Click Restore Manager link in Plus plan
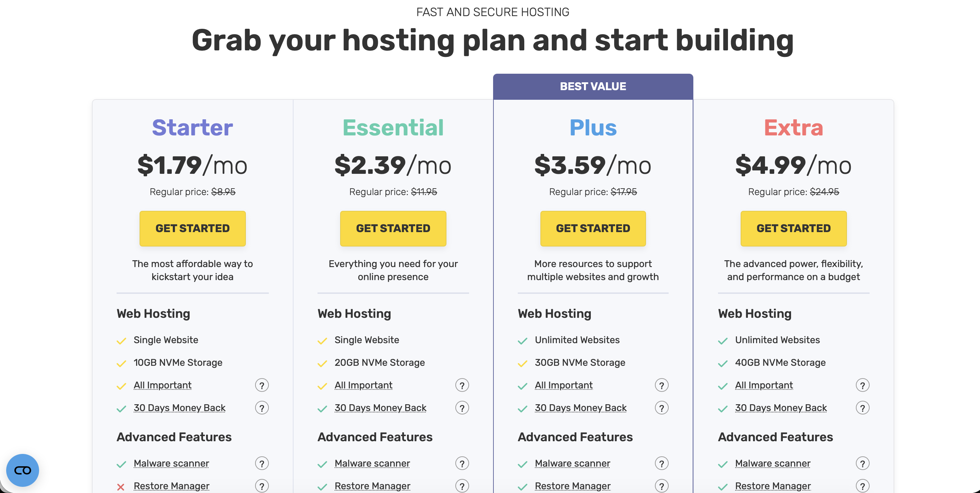The height and width of the screenshot is (493, 980). pos(573,486)
